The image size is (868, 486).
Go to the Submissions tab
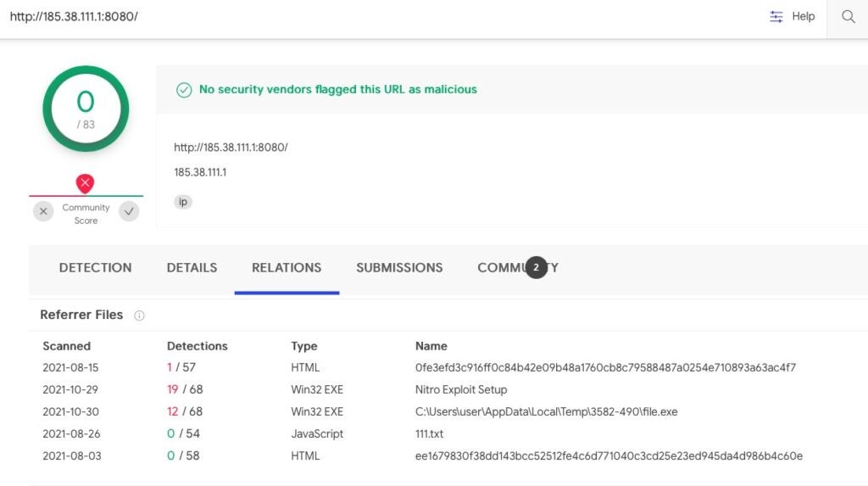(x=399, y=268)
